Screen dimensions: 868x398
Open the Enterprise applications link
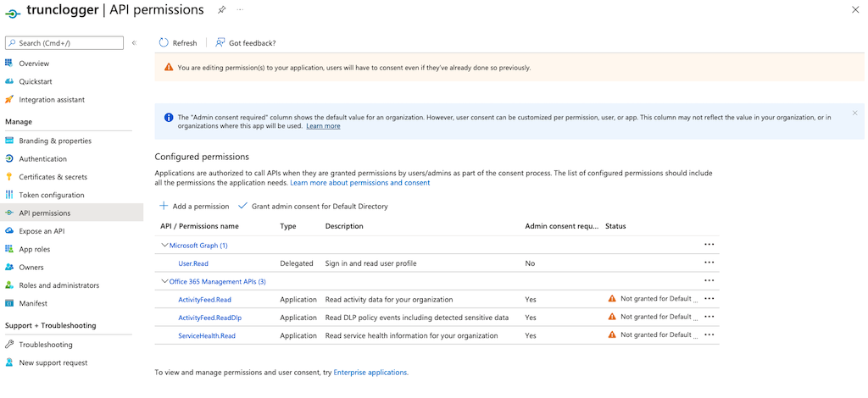tap(370, 373)
